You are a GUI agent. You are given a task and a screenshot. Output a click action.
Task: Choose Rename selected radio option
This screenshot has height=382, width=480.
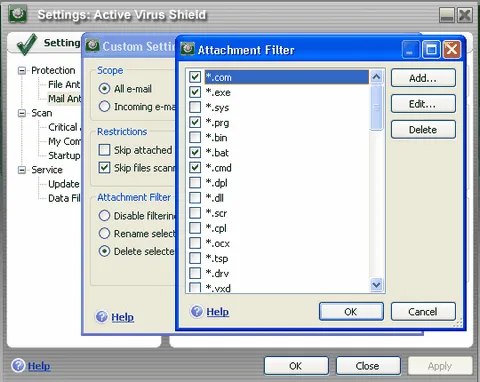pyautogui.click(x=104, y=233)
